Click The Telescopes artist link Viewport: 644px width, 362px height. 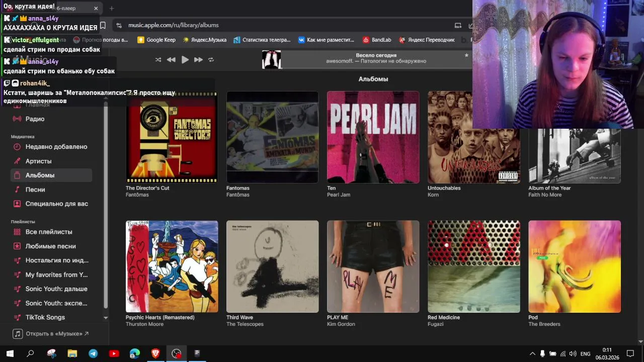click(245, 324)
